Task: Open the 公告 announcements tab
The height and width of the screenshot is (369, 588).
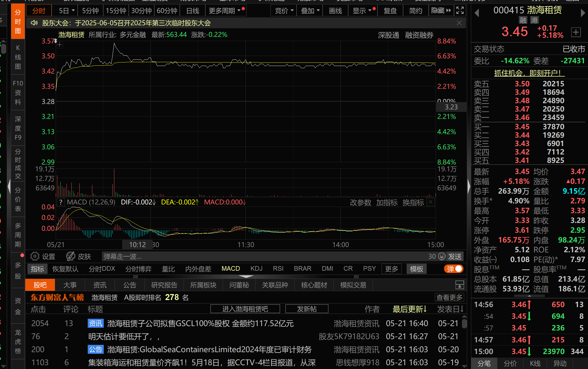Action: 130,285
